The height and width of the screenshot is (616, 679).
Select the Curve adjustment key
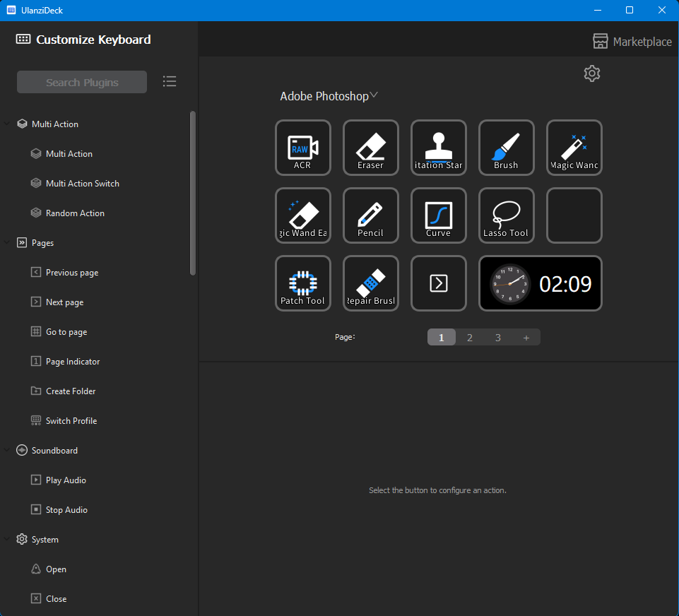click(x=438, y=215)
